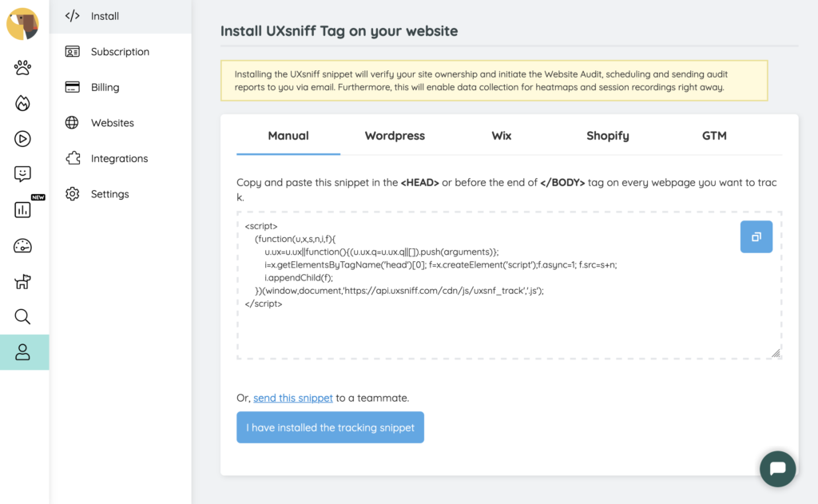Select the GTM tab
The height and width of the screenshot is (504, 818).
click(714, 136)
